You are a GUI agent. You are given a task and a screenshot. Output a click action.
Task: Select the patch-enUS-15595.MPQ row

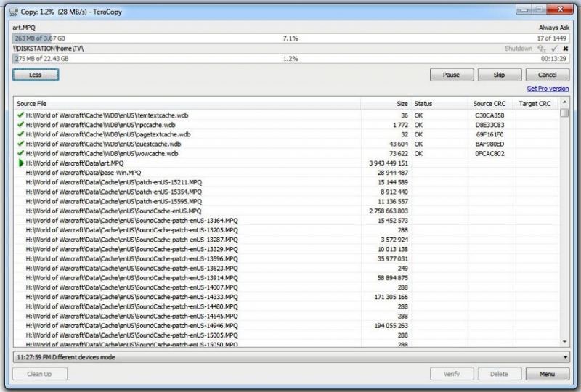[287, 202]
